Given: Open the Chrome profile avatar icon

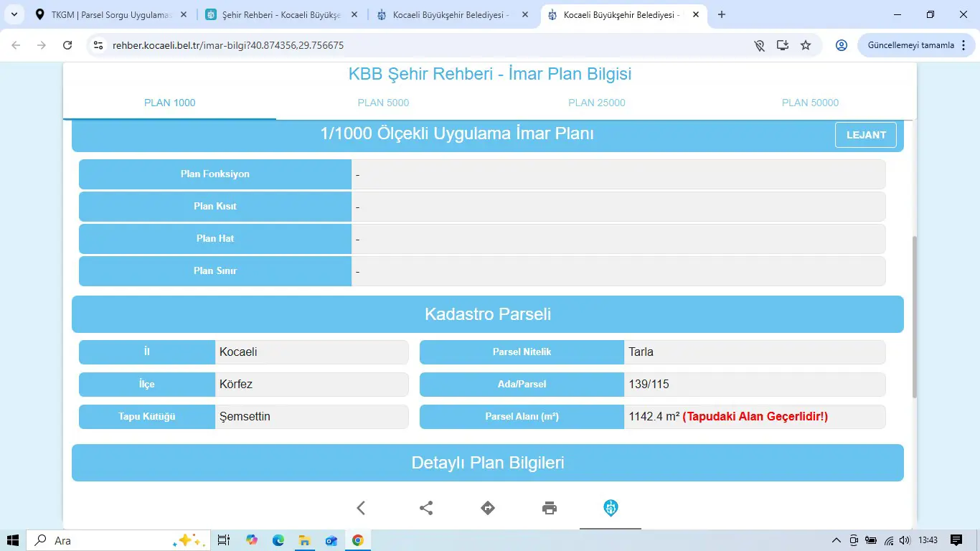Looking at the screenshot, I should tap(842, 45).
